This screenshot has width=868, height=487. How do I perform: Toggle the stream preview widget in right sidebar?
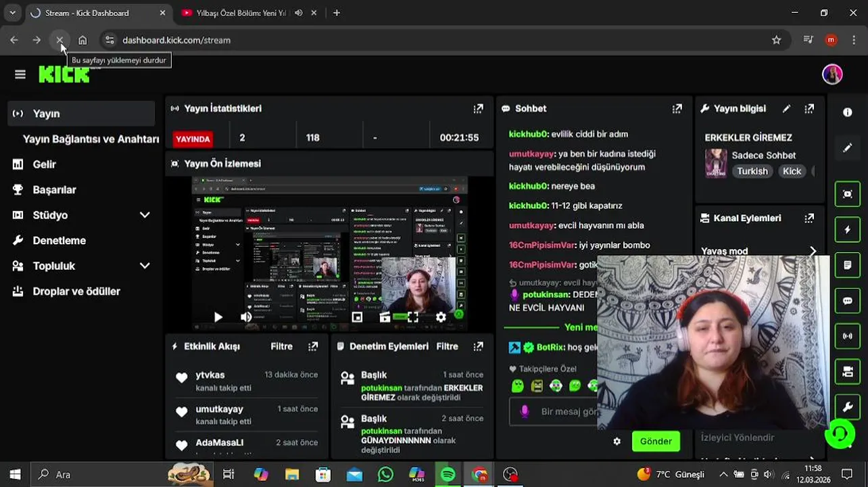pyautogui.click(x=848, y=194)
